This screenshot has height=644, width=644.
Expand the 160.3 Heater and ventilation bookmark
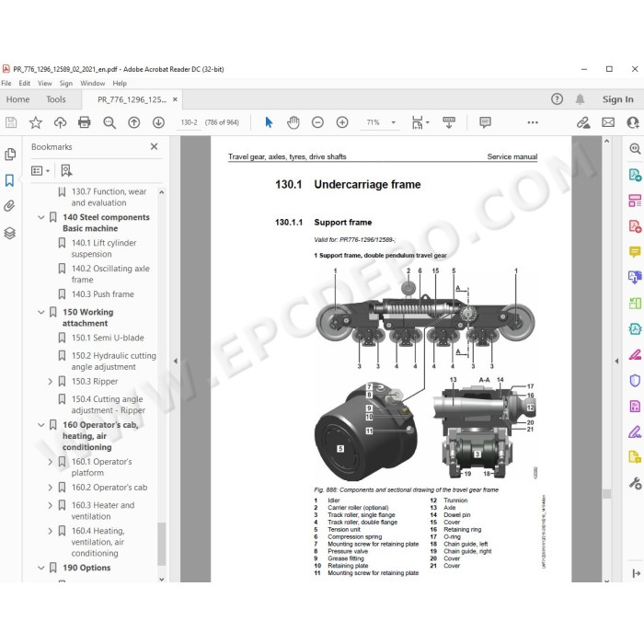pyautogui.click(x=50, y=505)
